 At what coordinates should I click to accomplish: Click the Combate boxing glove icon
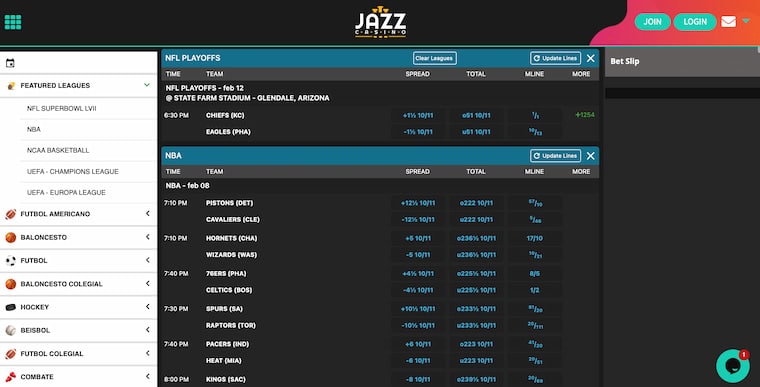[11, 377]
